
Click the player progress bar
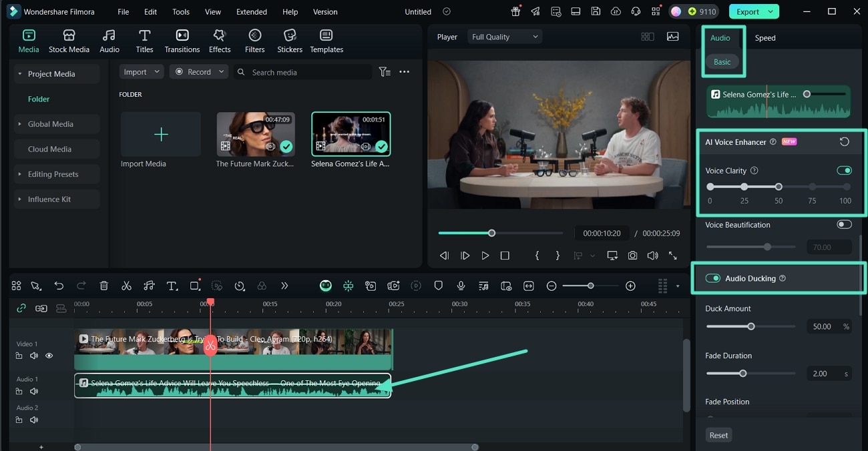(501, 233)
